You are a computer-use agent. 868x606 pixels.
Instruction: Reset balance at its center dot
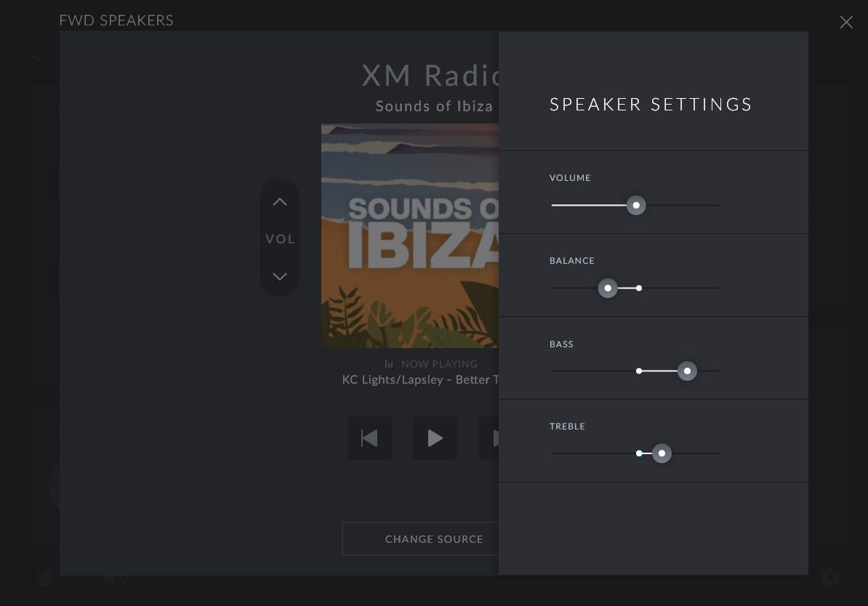(639, 288)
